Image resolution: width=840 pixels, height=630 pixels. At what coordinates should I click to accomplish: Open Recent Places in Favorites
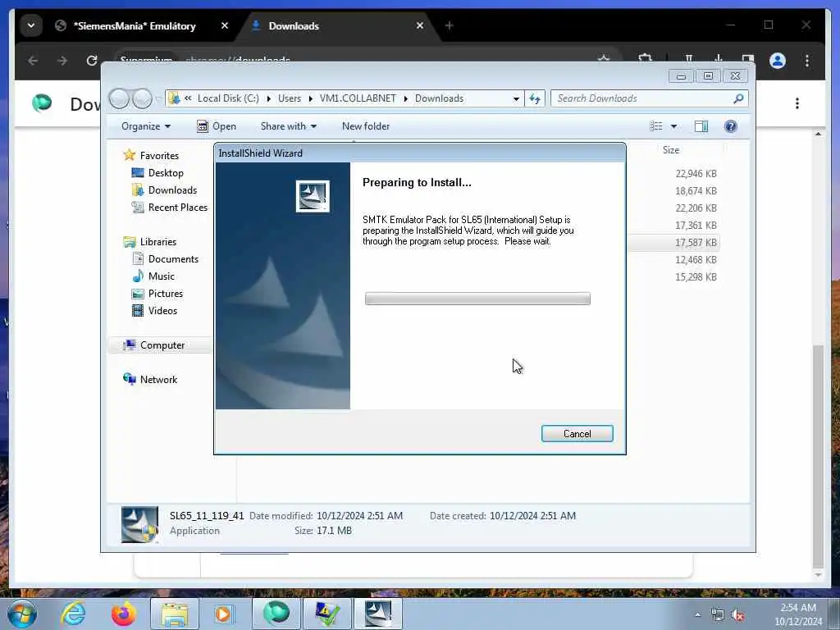pyautogui.click(x=177, y=208)
